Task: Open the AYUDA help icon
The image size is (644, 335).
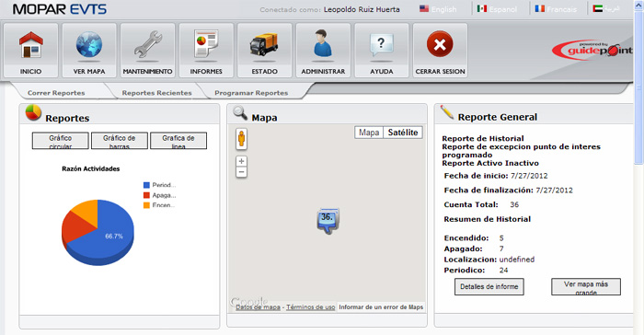Action: coord(382,44)
